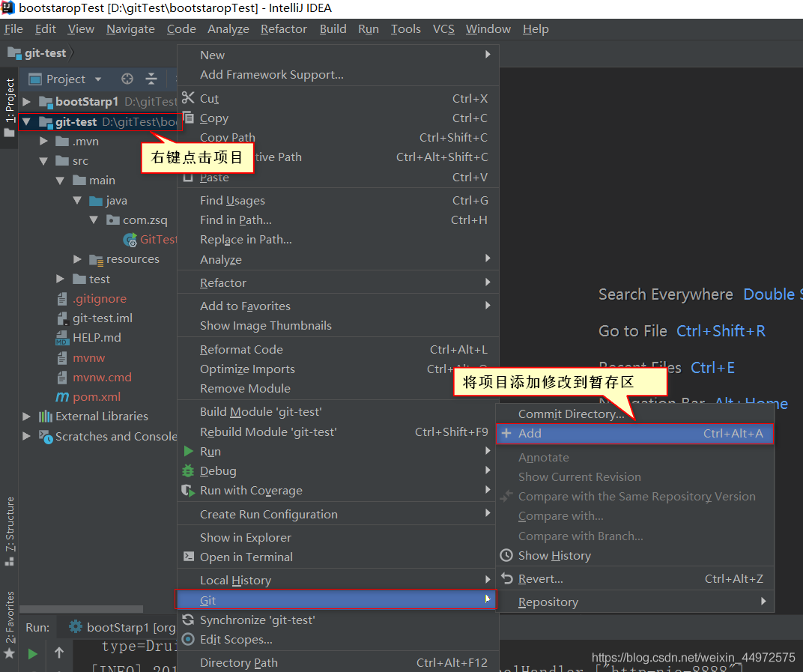Click the up arrow icon in Run panel
Screen dimensions: 803x672
pos(59,653)
